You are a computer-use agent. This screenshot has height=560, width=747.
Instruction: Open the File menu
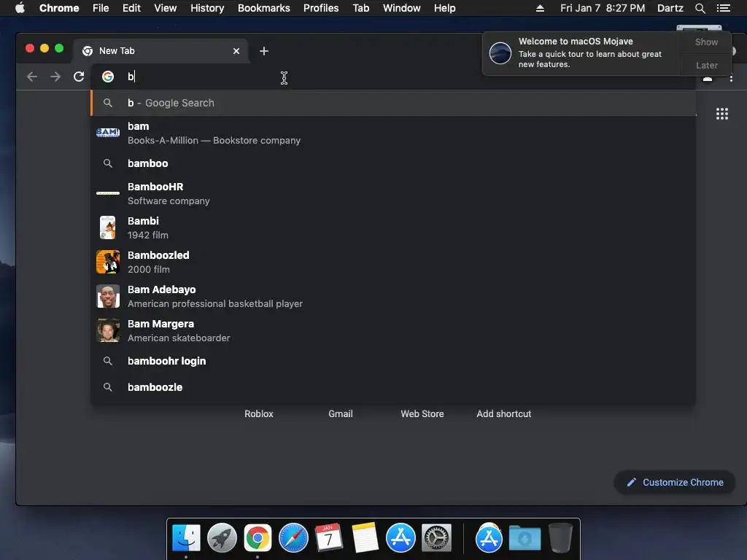(101, 8)
